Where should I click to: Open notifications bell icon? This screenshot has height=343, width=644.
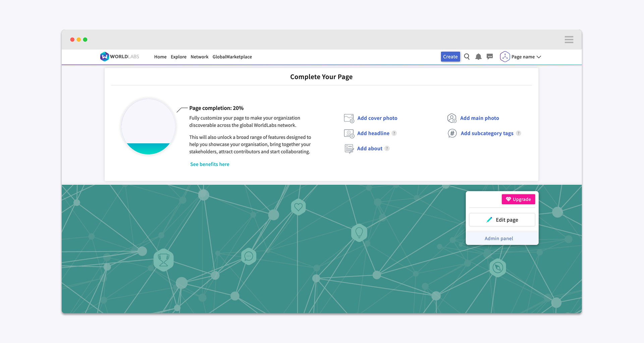tap(478, 57)
